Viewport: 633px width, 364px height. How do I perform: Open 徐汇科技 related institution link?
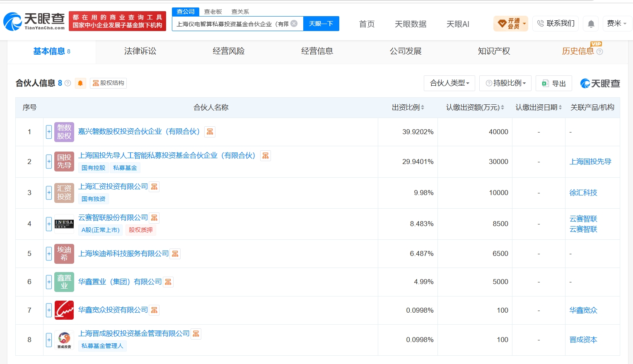(583, 193)
